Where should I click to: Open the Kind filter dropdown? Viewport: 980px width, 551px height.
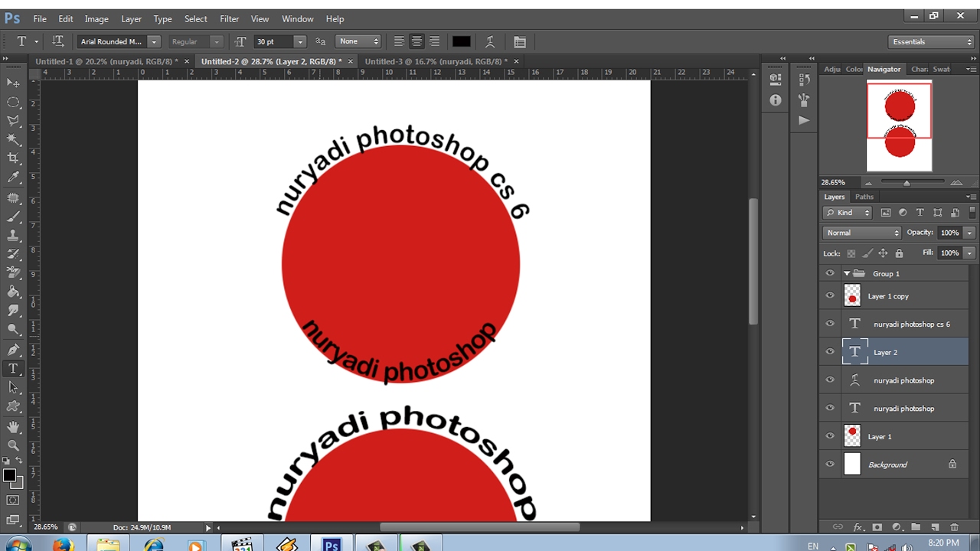[848, 213]
